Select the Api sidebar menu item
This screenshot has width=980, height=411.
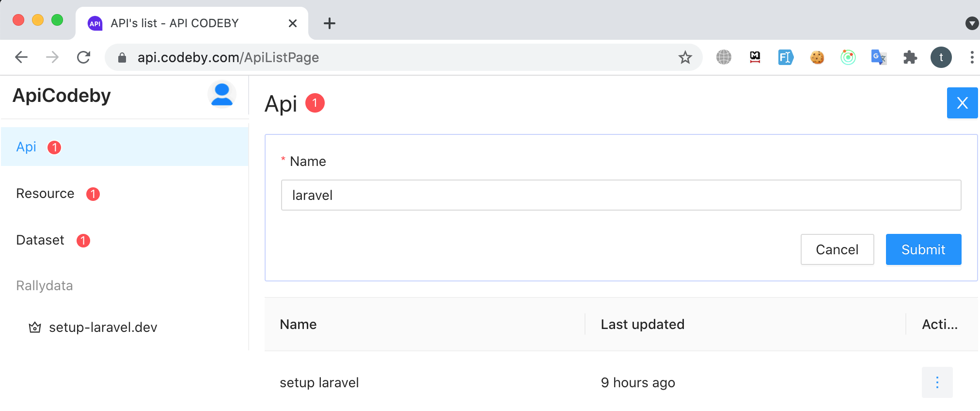pyautogui.click(x=27, y=147)
